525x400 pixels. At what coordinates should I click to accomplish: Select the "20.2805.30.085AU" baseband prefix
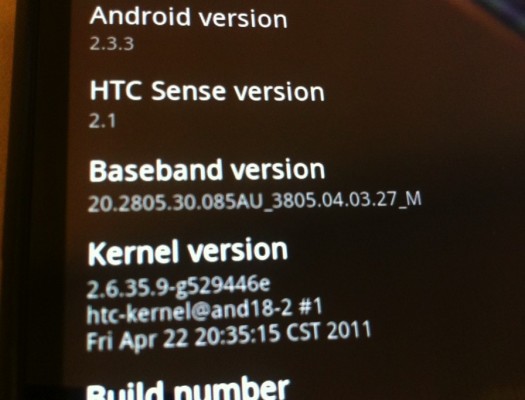tap(174, 203)
